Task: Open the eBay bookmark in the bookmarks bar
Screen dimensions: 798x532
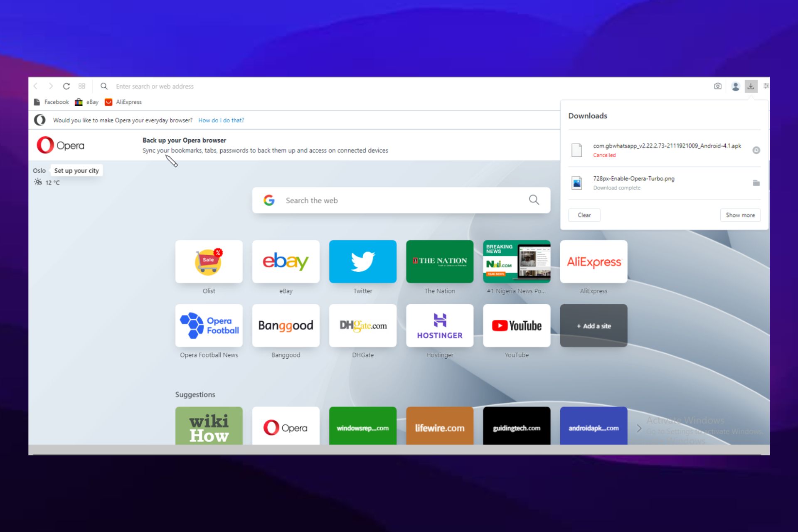Action: (x=87, y=102)
